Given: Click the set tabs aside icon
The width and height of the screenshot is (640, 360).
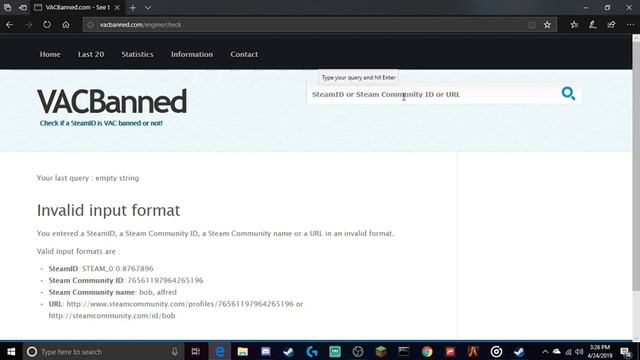Looking at the screenshot, I should click(23, 7).
